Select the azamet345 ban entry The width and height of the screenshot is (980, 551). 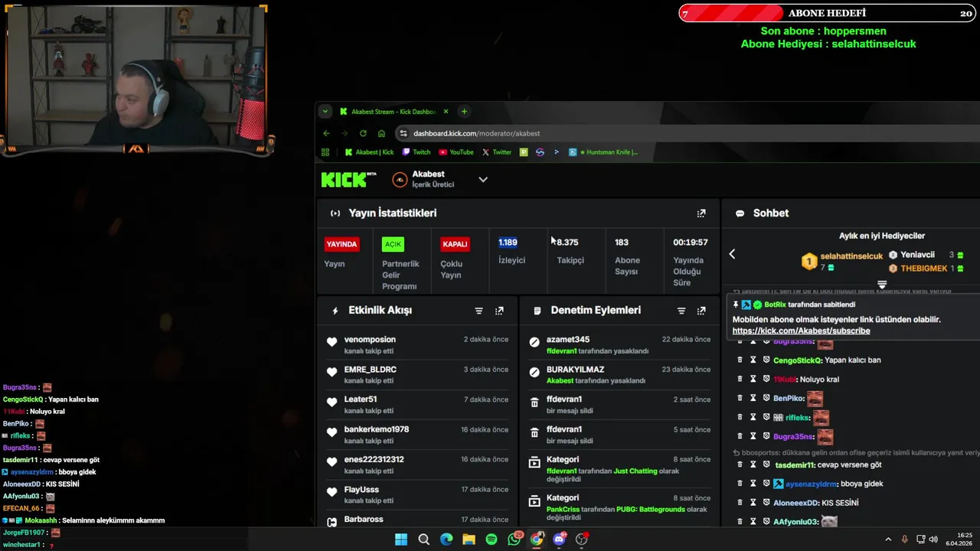coord(619,344)
